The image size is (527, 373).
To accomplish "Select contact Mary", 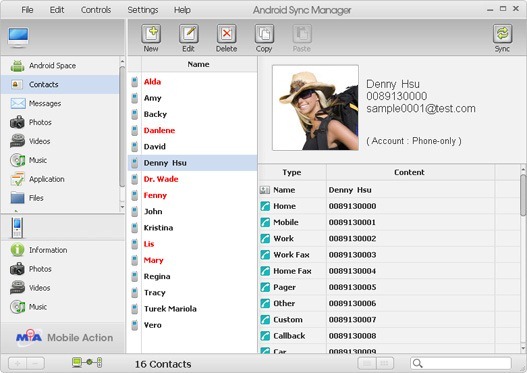I will (192, 260).
